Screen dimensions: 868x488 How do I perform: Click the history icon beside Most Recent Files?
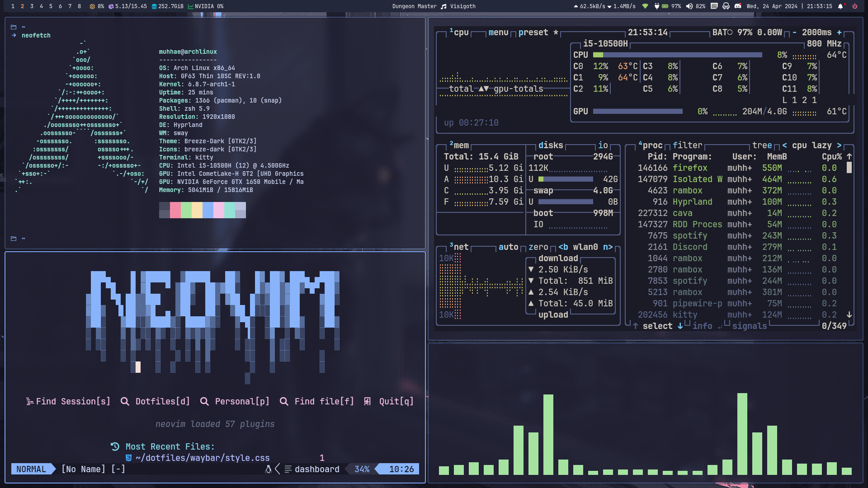coord(115,446)
